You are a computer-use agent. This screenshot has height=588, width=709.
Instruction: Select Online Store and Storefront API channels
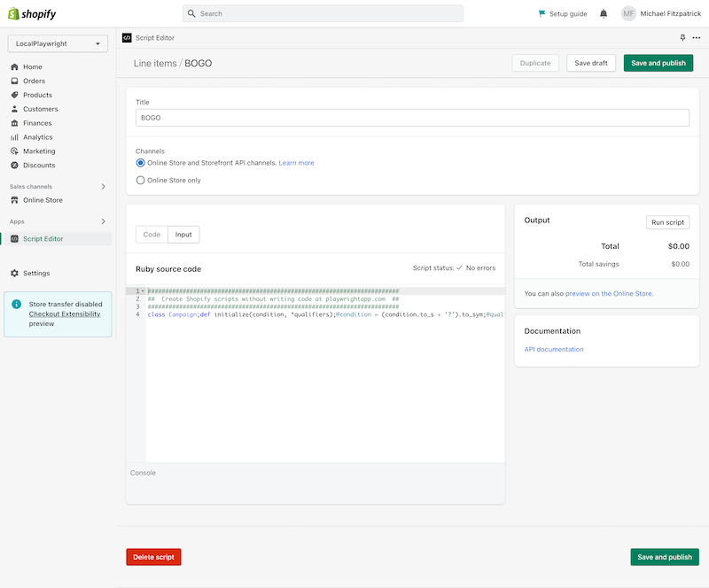click(x=140, y=163)
